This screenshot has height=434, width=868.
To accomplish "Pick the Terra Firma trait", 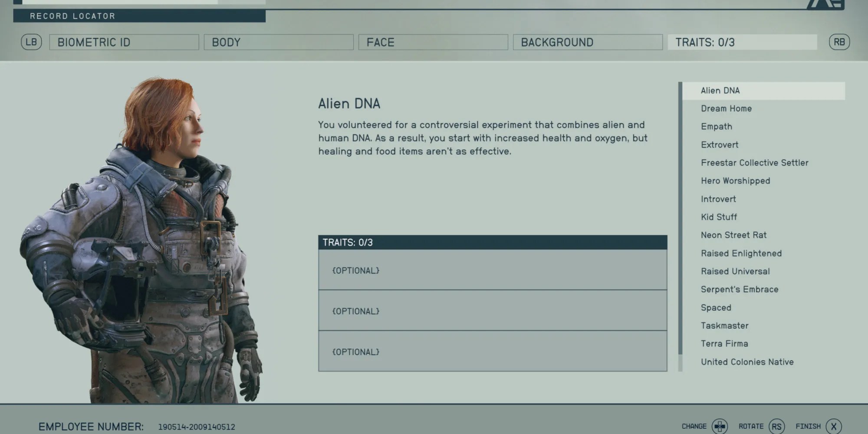I will click(764, 344).
